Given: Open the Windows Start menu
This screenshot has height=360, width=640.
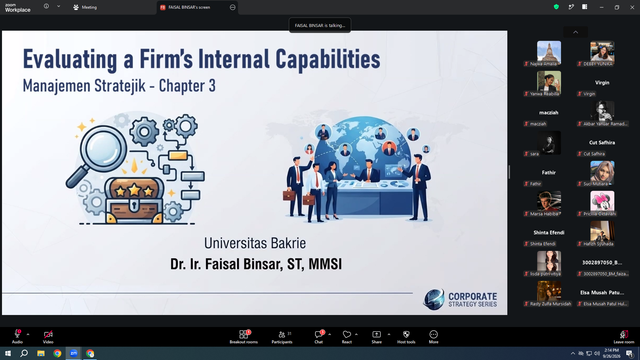Looking at the screenshot, I should pos(8,353).
